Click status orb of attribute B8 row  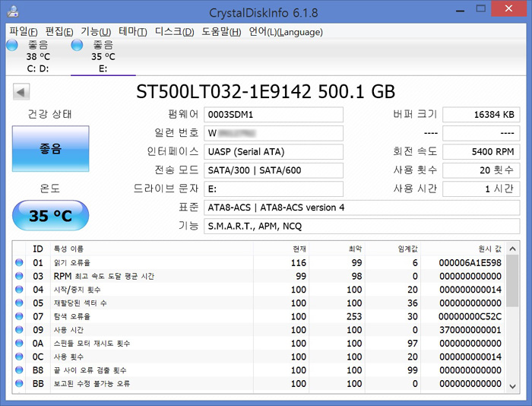19,370
